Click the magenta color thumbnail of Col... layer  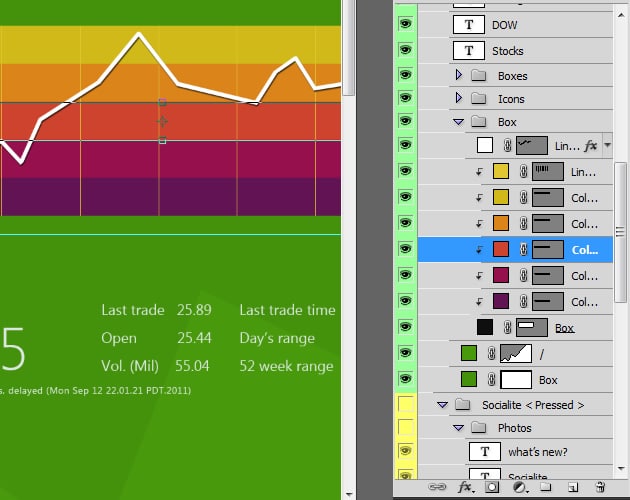pos(501,275)
